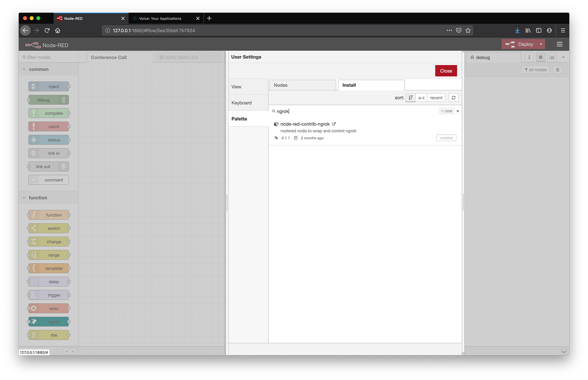
Task: Open the Keyboard settings section
Action: click(x=248, y=103)
